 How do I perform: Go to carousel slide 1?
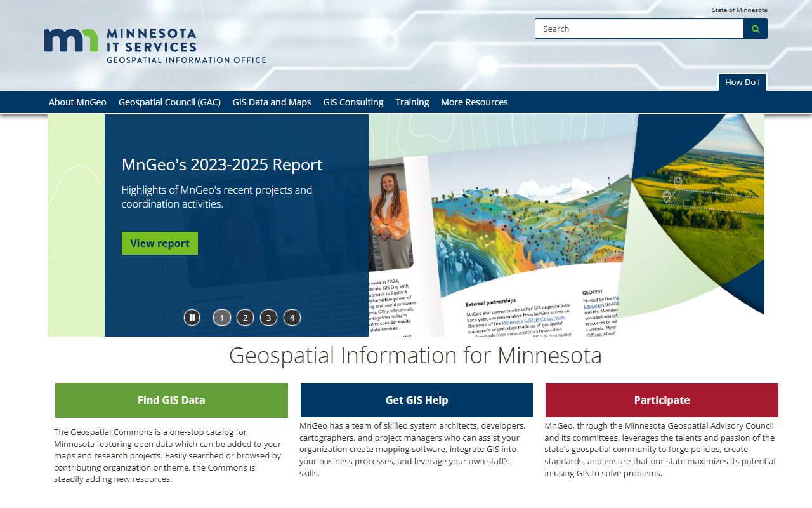click(x=222, y=317)
